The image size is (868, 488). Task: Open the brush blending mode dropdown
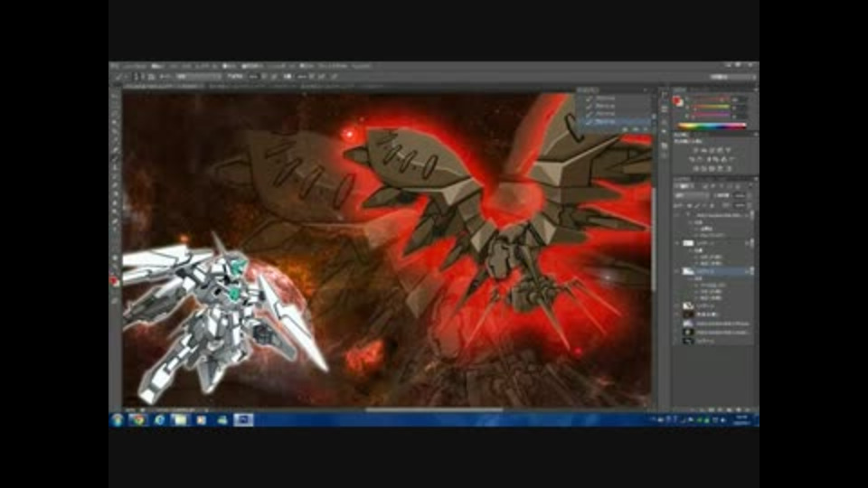click(x=198, y=76)
